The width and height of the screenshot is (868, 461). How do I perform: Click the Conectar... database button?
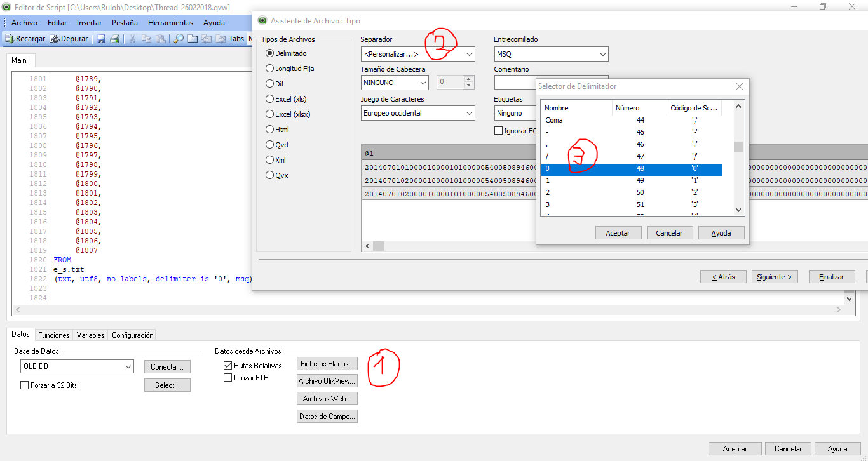point(168,367)
